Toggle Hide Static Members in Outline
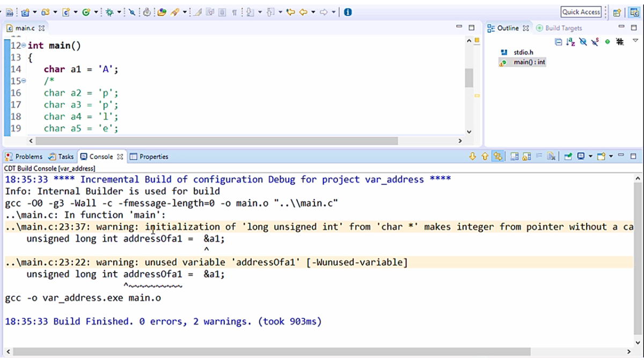 pos(595,42)
